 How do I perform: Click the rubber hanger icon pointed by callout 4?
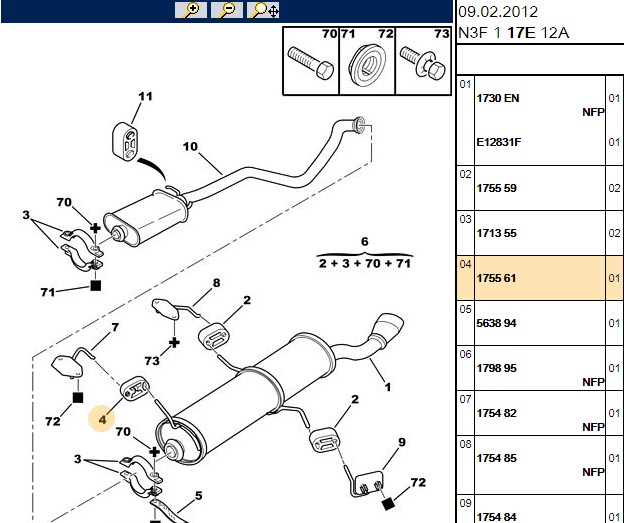(135, 386)
